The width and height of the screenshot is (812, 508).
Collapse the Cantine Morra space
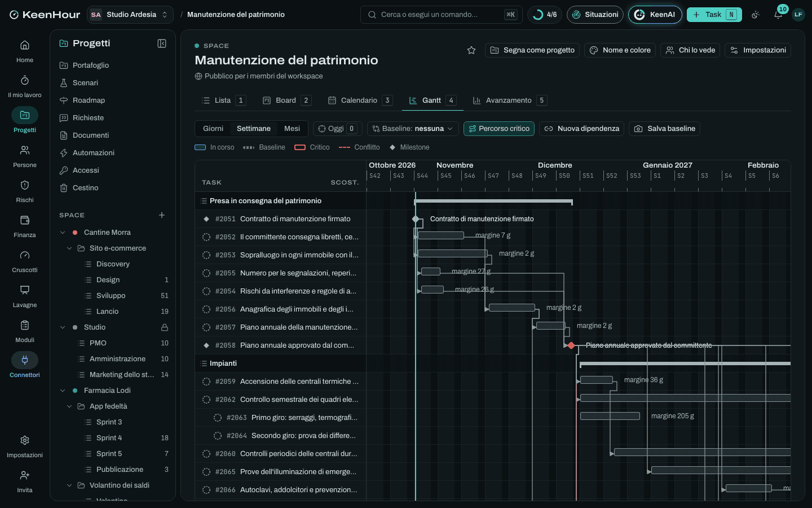tap(63, 233)
